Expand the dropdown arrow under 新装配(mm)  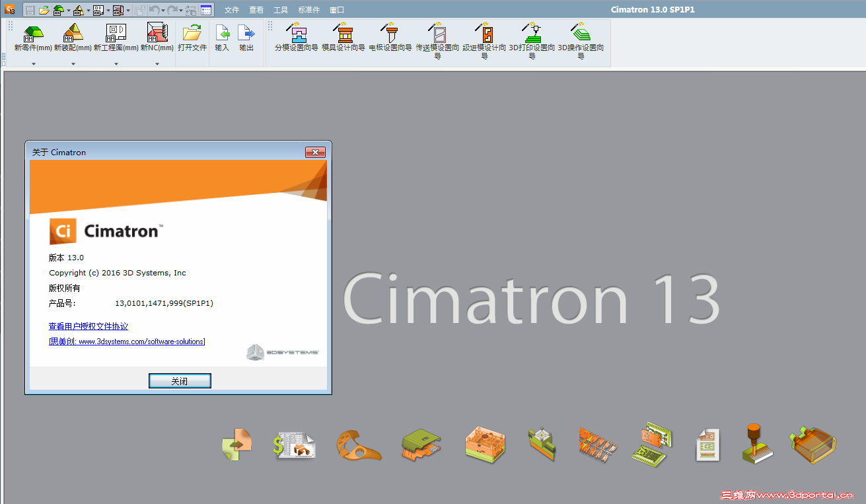pos(73,64)
